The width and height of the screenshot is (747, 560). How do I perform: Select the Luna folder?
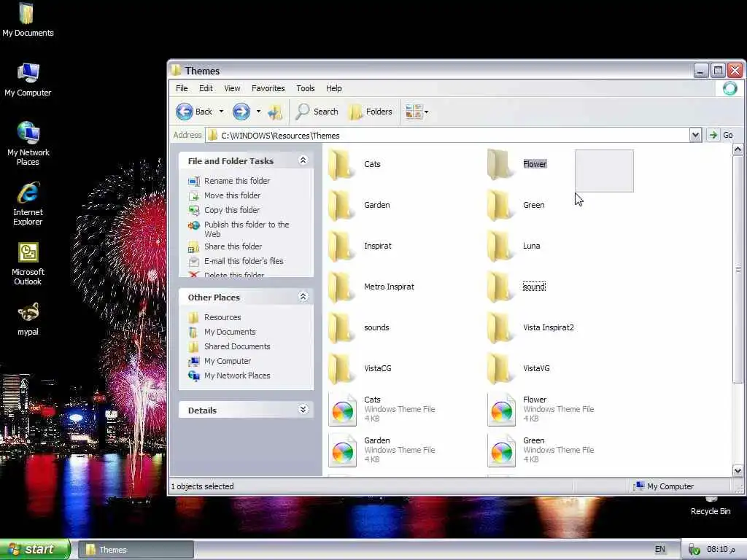[x=514, y=246]
